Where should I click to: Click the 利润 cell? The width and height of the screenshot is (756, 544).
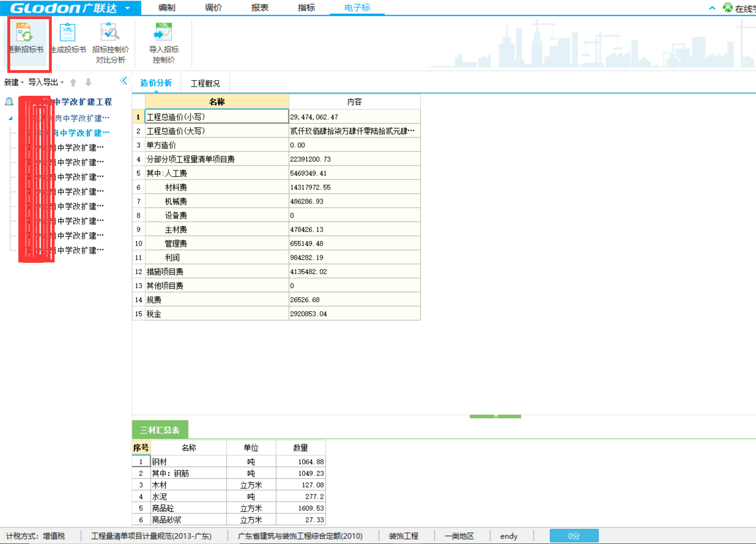[217, 258]
